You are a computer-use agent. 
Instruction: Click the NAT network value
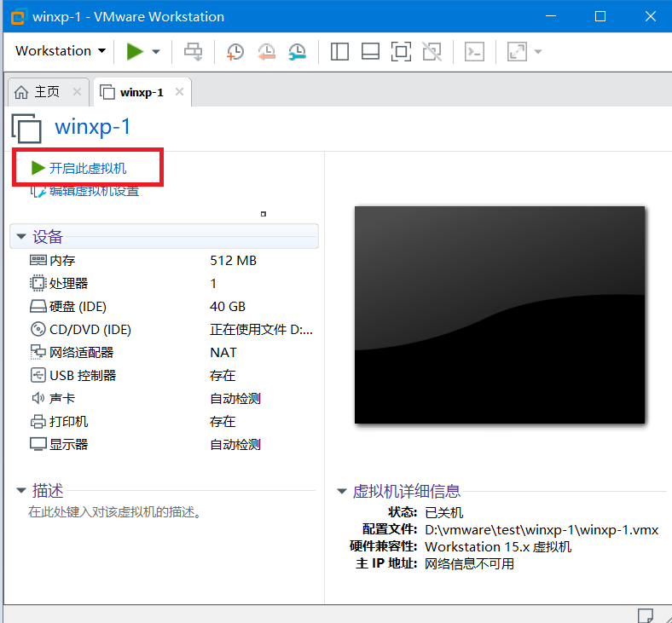(223, 352)
